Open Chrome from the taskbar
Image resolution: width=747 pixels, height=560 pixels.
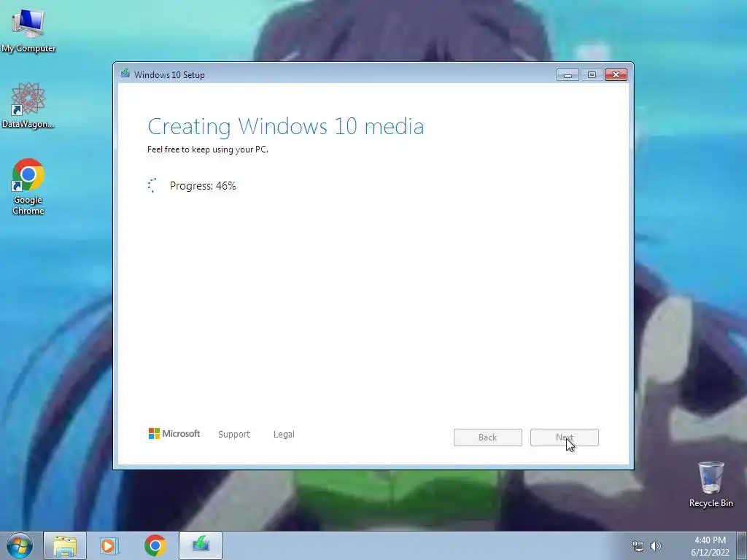coord(155,545)
